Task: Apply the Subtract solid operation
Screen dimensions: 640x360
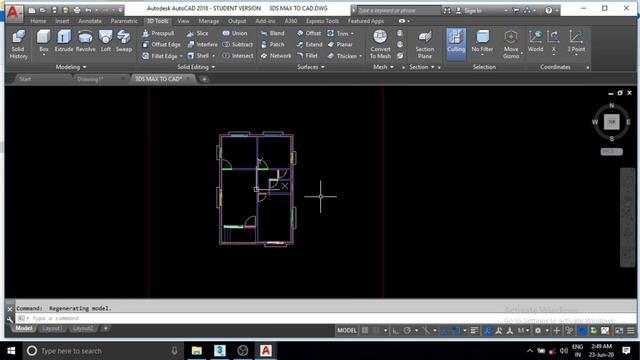Action: (238, 44)
